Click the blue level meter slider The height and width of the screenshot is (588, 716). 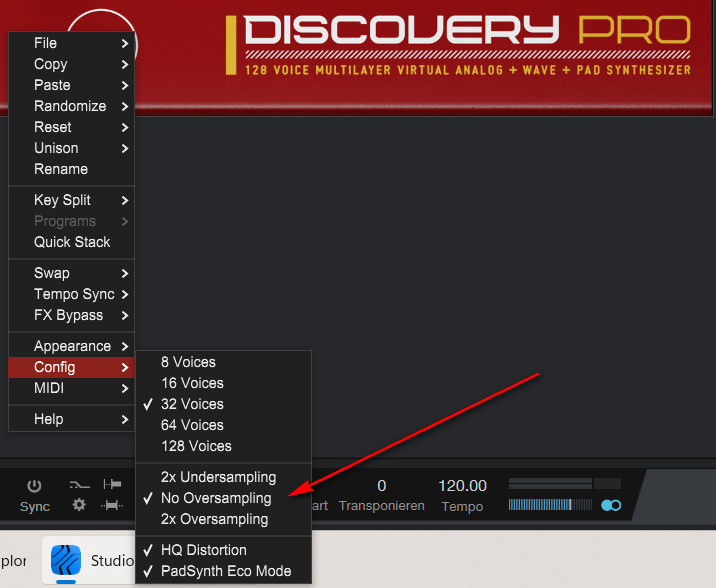coord(550,505)
